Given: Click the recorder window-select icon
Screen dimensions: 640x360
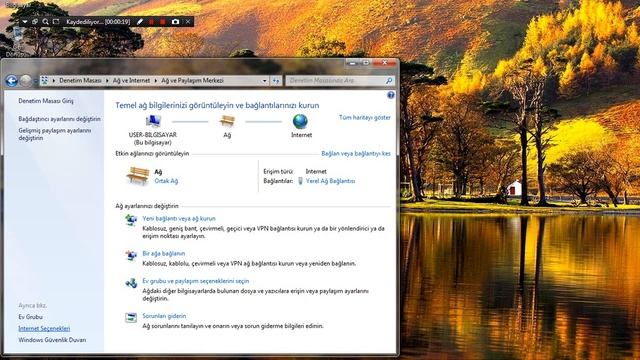Looking at the screenshot, I should pos(35,22).
